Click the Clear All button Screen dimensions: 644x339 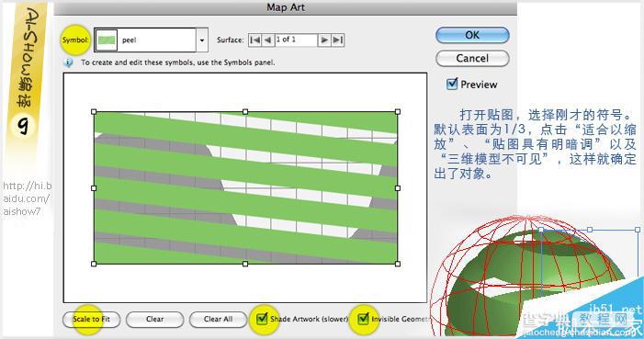click(218, 319)
